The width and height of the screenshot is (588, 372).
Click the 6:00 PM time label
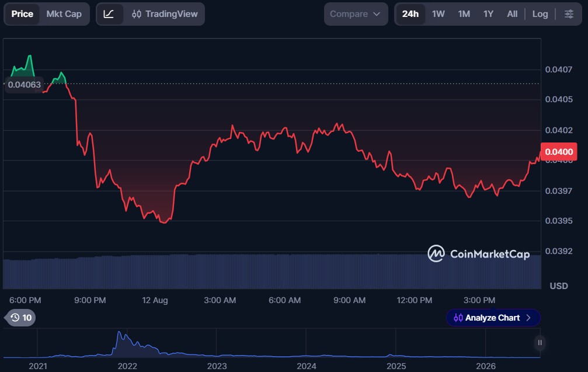25,300
